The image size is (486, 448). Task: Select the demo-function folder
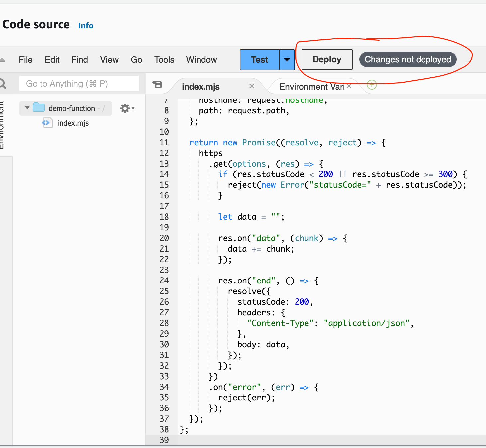pos(65,108)
